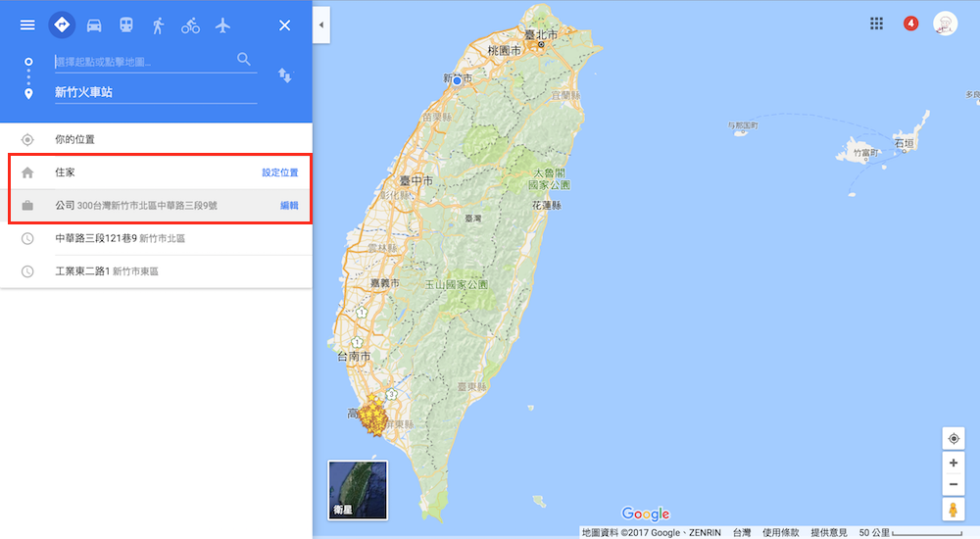Click starred places cluster near Kaohsiung
Screen dimensions: 980x539
pyautogui.click(x=373, y=416)
